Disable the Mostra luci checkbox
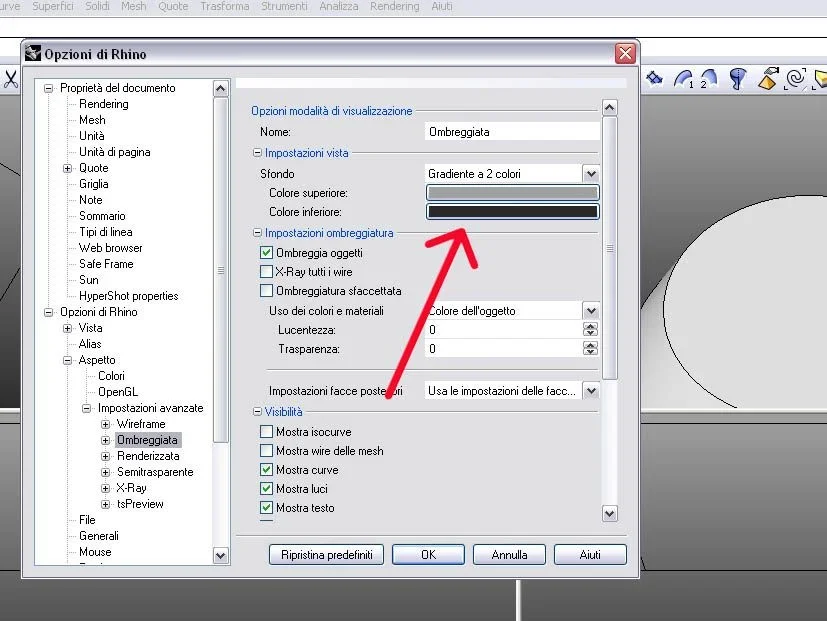827x621 pixels. point(266,489)
